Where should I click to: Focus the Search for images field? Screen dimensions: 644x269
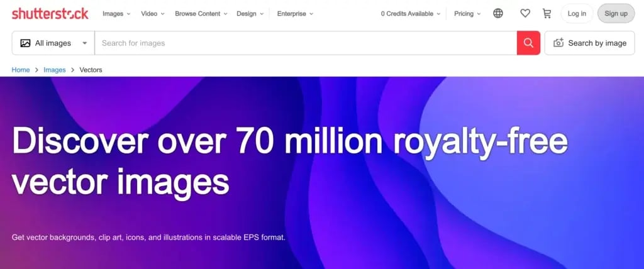pyautogui.click(x=305, y=43)
